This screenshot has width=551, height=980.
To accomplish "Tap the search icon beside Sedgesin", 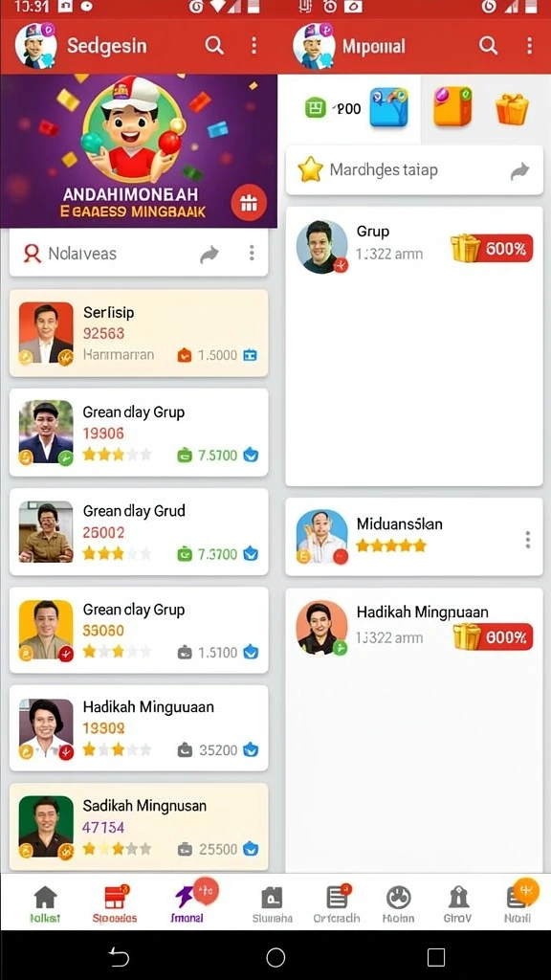I will tap(214, 46).
